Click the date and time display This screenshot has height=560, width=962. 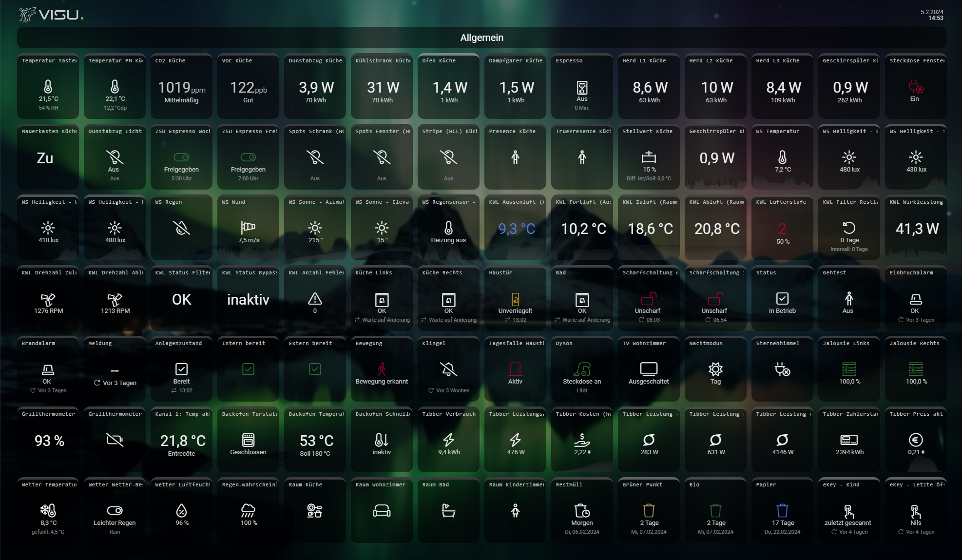tap(932, 15)
